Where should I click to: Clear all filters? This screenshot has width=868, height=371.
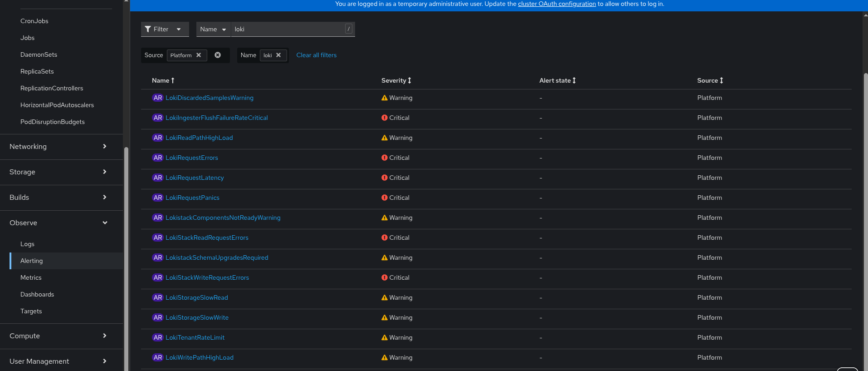click(317, 55)
